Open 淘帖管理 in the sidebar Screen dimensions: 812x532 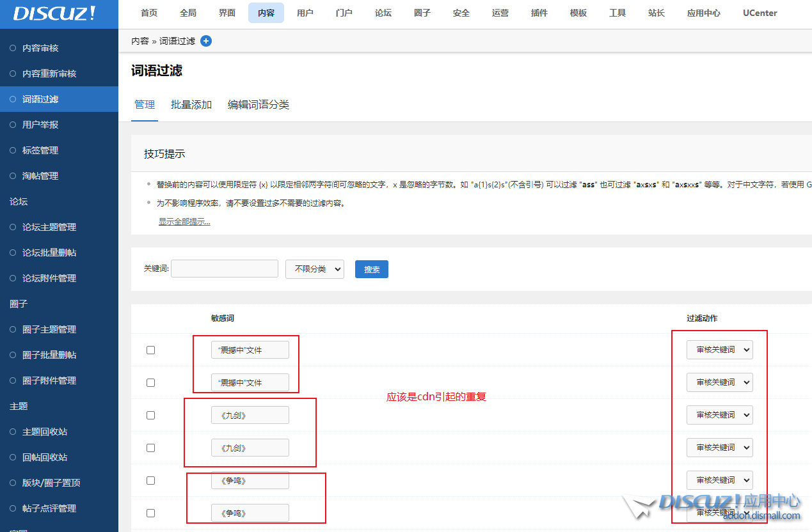pyautogui.click(x=40, y=176)
